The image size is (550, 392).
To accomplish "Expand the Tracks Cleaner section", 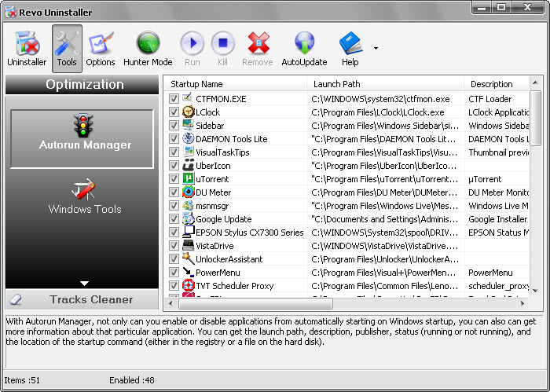I will [x=84, y=299].
